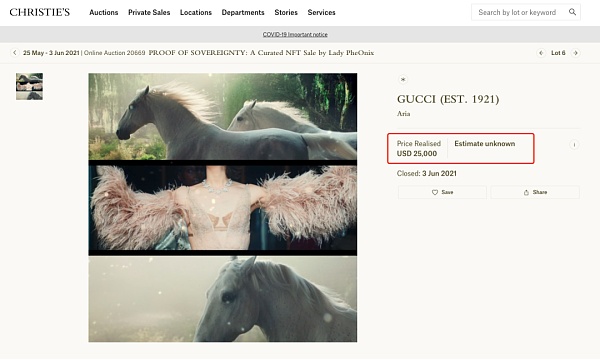Click the Christie's logo

coord(40,12)
